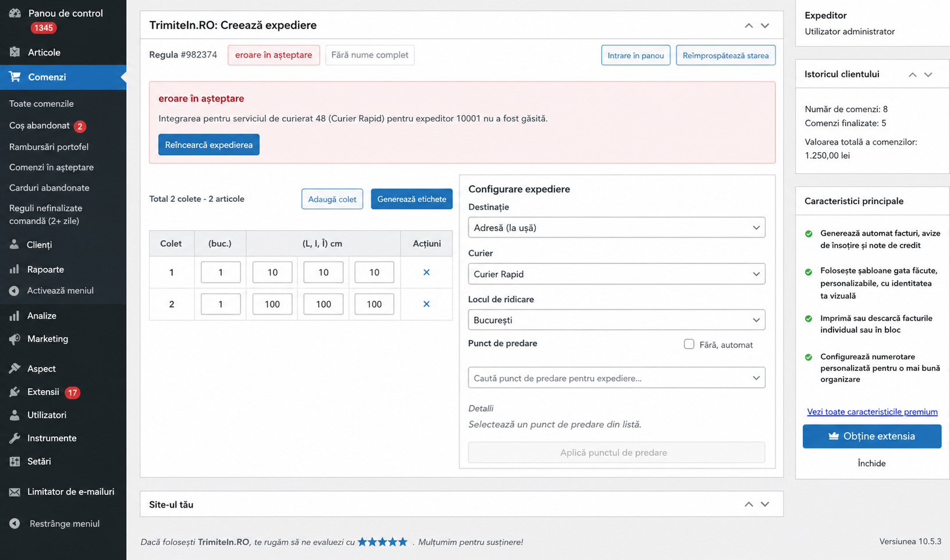Open Vezi toate caracteristicile premium link
Screen dimensions: 950x560
tap(872, 412)
